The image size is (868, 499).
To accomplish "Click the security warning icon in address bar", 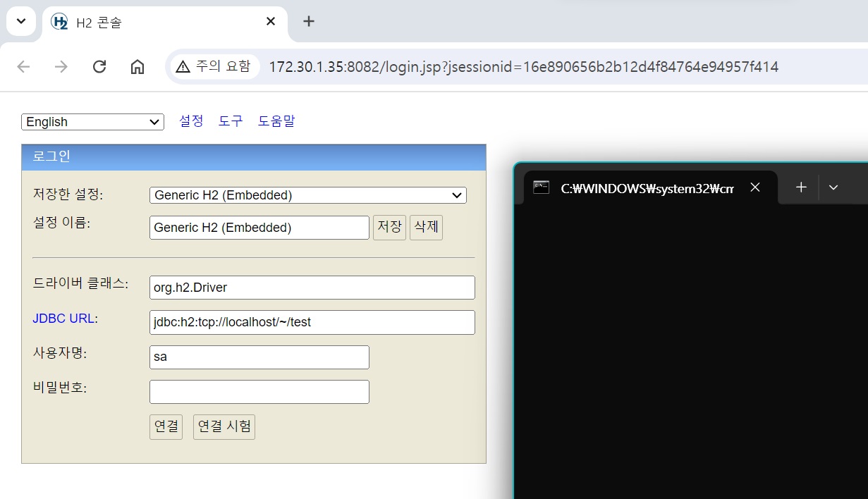I will tap(183, 67).
